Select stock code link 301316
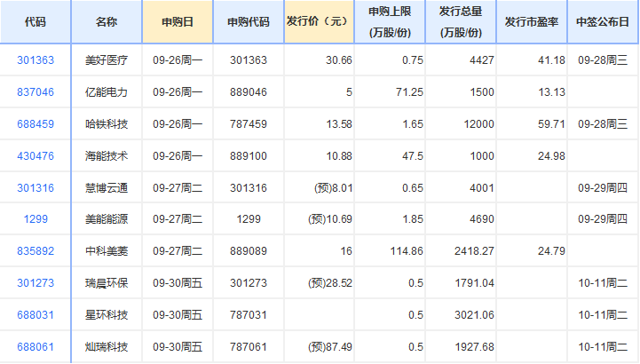 click(36, 187)
